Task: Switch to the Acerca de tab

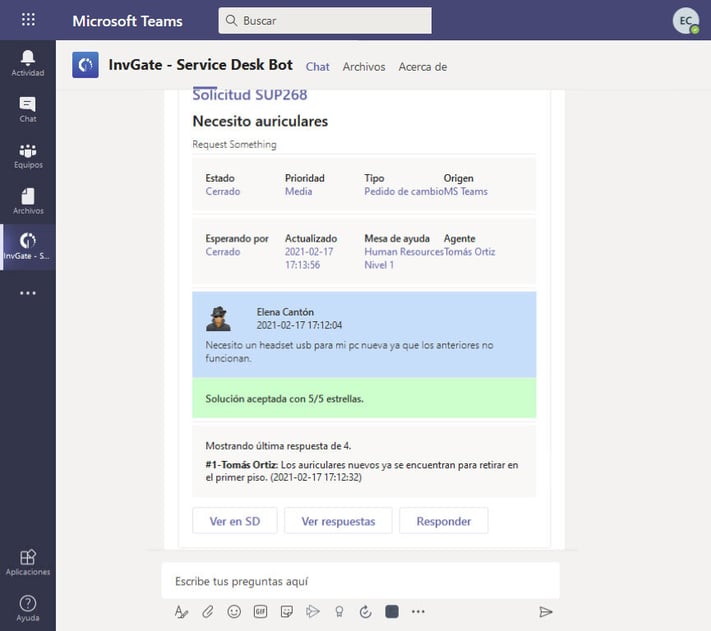Action: tap(423, 67)
